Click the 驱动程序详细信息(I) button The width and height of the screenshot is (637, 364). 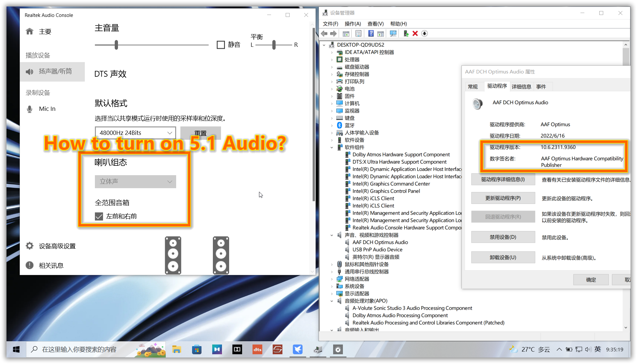tap(503, 179)
